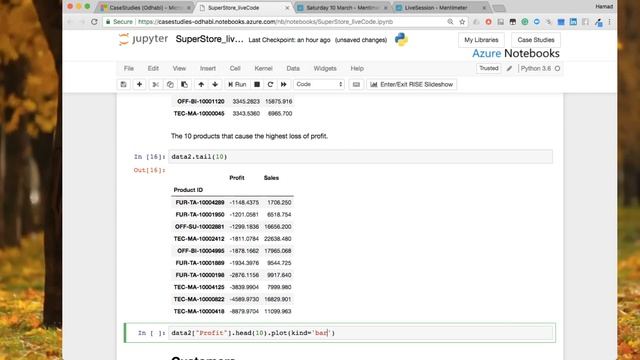640x360 pixels.
Task: Click the Python 3.6 kernel indicator
Action: 540,69
